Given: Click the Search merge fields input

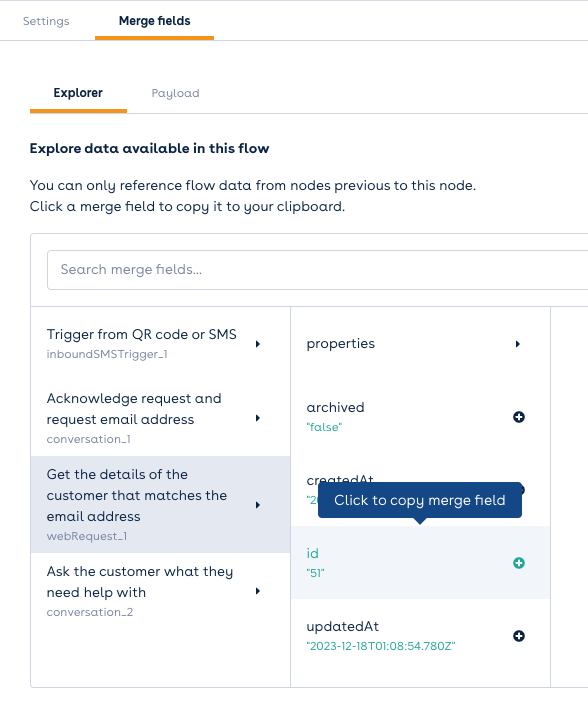Looking at the screenshot, I should (x=317, y=269).
